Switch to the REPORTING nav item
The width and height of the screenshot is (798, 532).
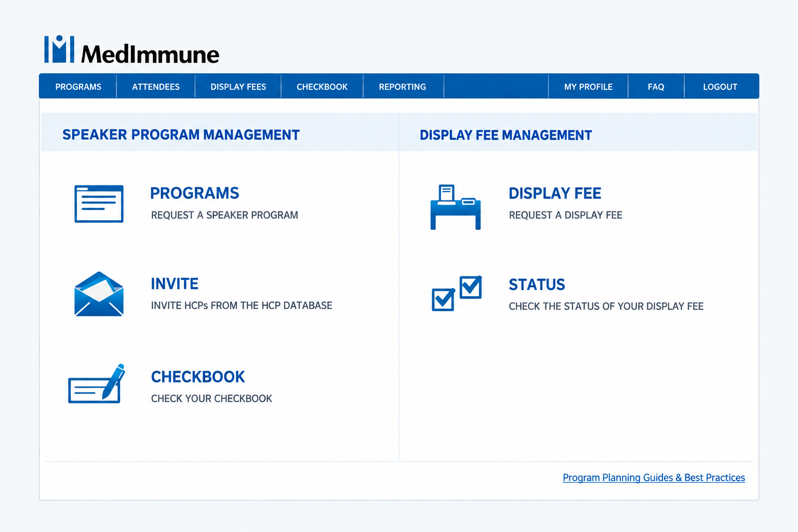coord(403,87)
